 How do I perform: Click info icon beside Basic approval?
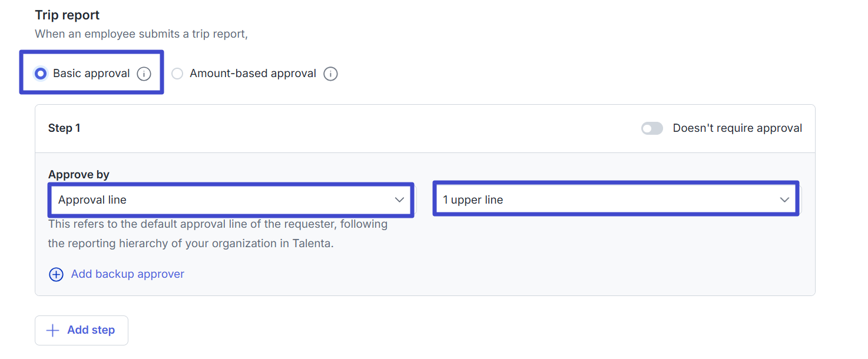tap(144, 74)
